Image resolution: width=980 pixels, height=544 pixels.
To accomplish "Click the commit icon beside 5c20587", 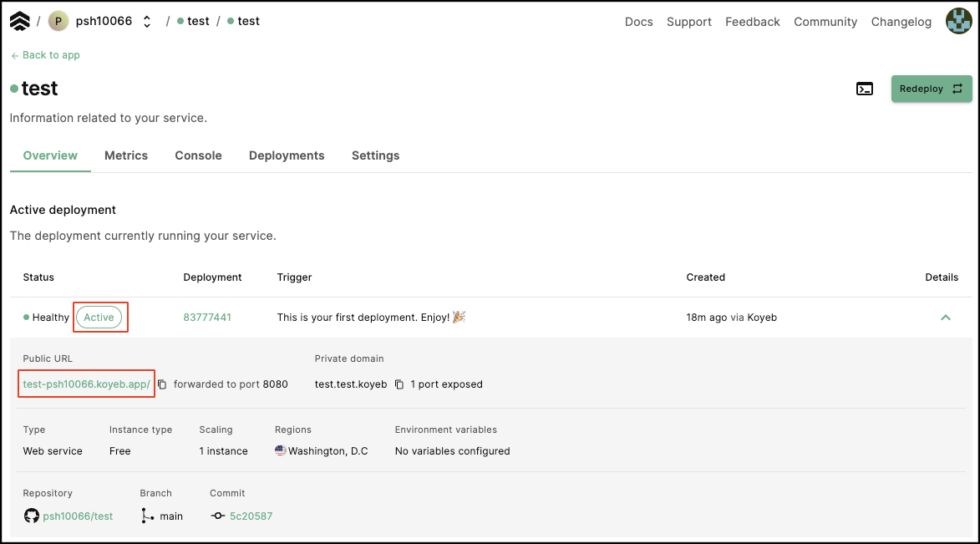I will 217,516.
